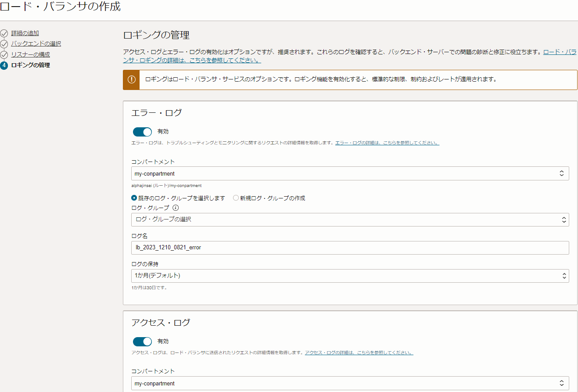
Task: Click the checkmark icon beside バックエンドの選択 step
Action: pyautogui.click(x=4, y=44)
